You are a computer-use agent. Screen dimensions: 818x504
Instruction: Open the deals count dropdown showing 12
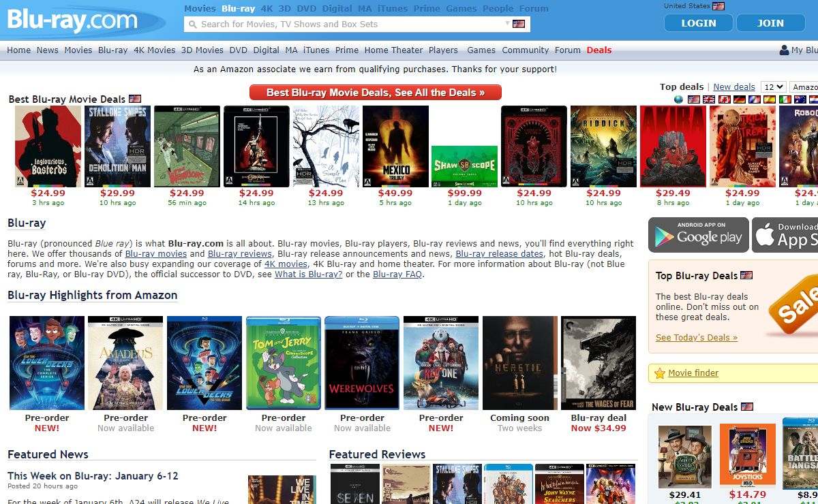click(x=774, y=86)
